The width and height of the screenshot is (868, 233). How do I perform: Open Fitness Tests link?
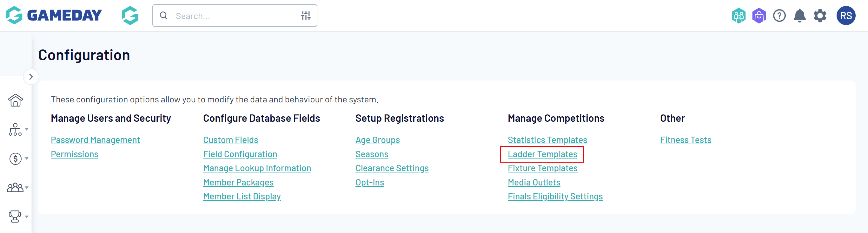pos(686,140)
